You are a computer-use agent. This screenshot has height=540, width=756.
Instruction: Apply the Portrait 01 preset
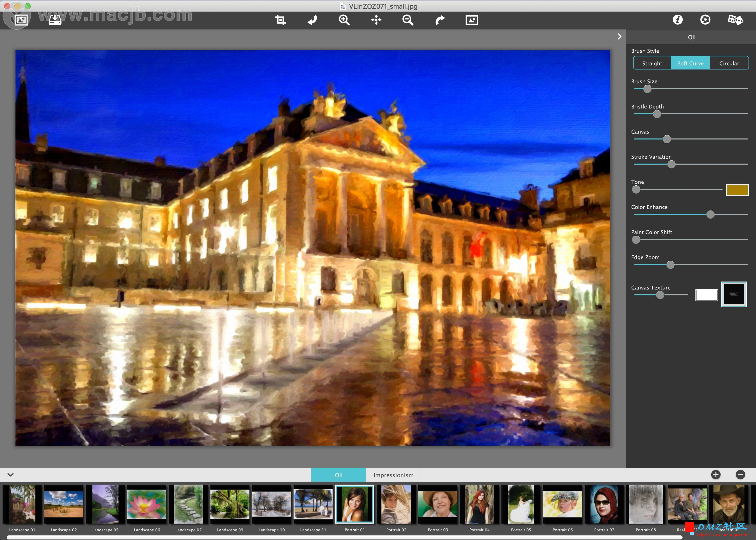coord(355,504)
